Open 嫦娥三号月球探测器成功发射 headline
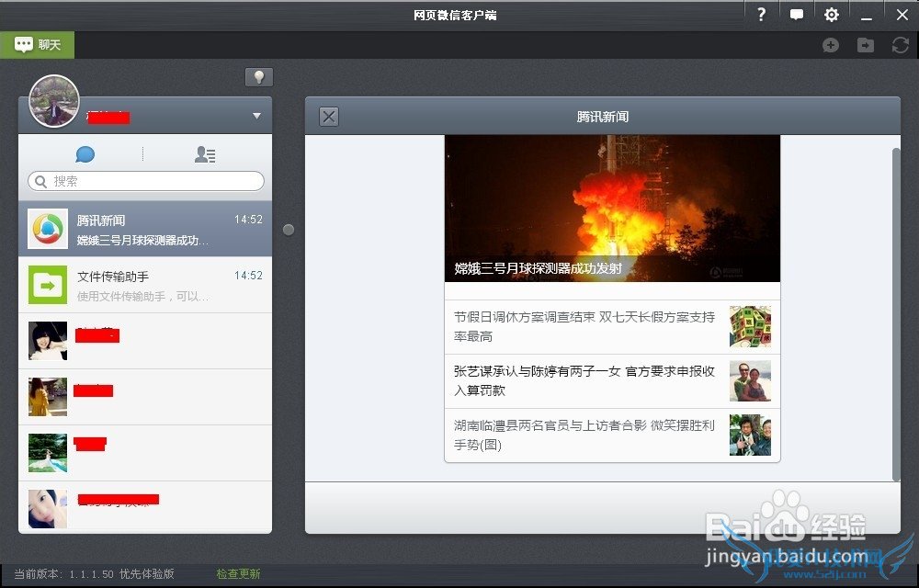The image size is (919, 588). pyautogui.click(x=538, y=269)
